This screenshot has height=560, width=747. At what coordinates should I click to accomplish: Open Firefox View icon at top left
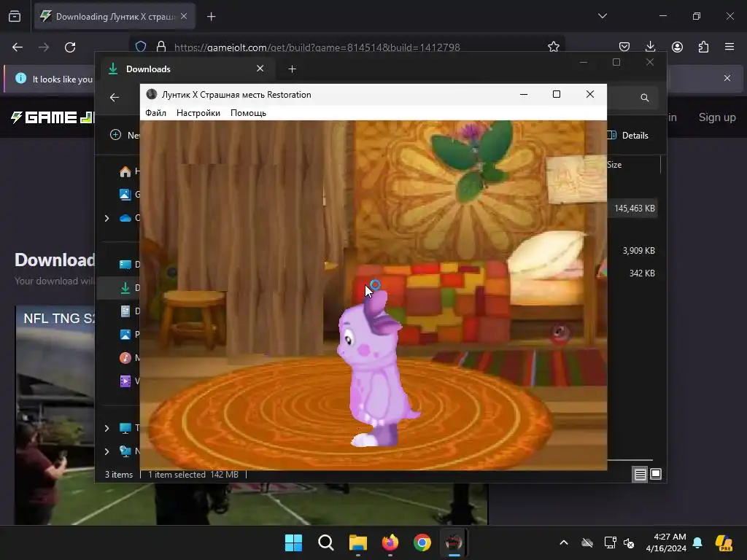[x=15, y=17]
